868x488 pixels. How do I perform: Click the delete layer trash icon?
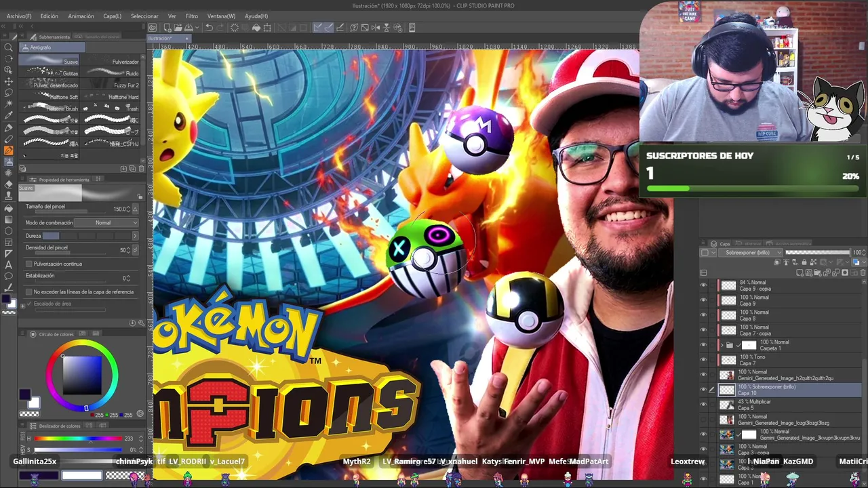pos(863,272)
